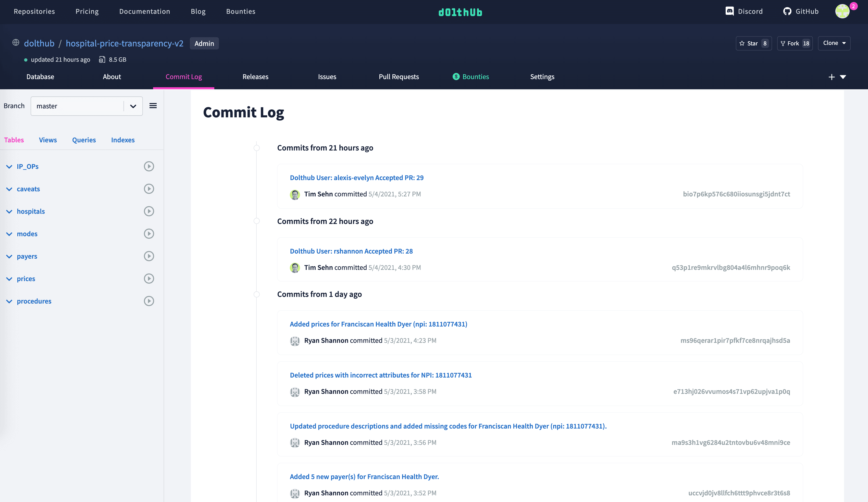868x502 pixels.
Task: Click Tim Sehn avatar on PR 28 commit
Action: 295,268
